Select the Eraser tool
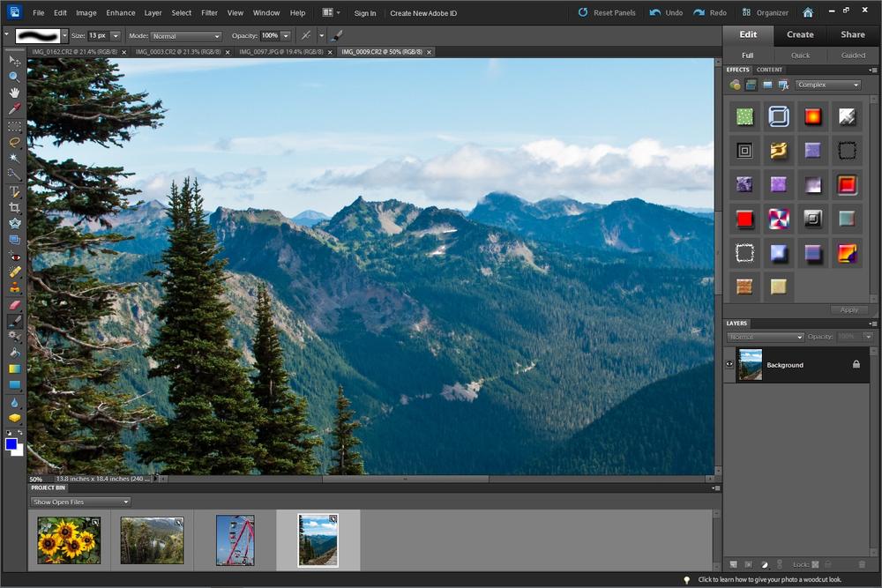Screen dimensions: 882x588 pyautogui.click(x=14, y=305)
